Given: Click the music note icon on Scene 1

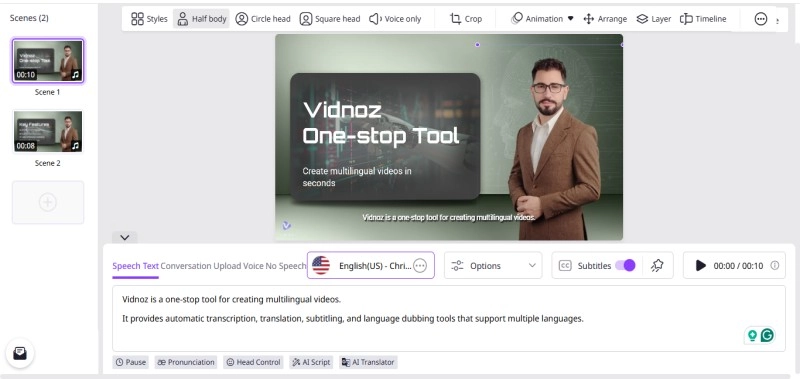Looking at the screenshot, I should tap(76, 75).
